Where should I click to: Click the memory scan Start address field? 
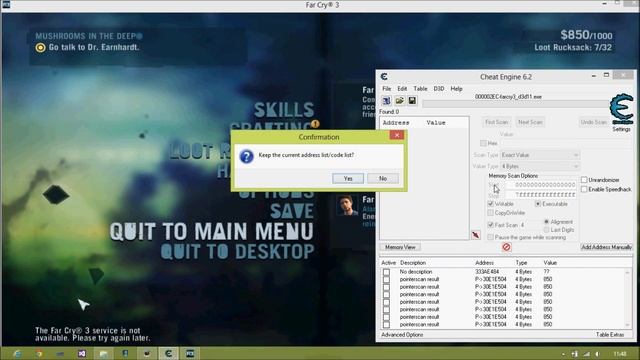(540, 185)
